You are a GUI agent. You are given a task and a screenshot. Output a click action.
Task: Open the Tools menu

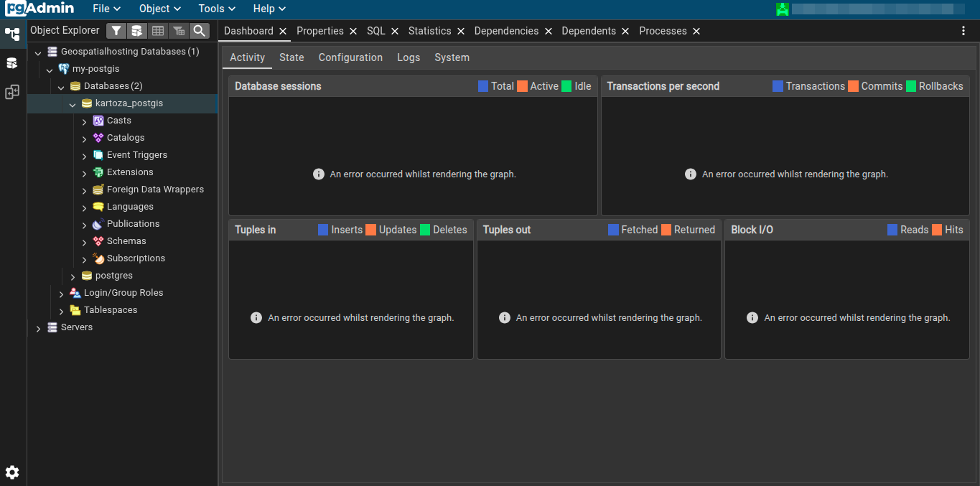pos(217,9)
